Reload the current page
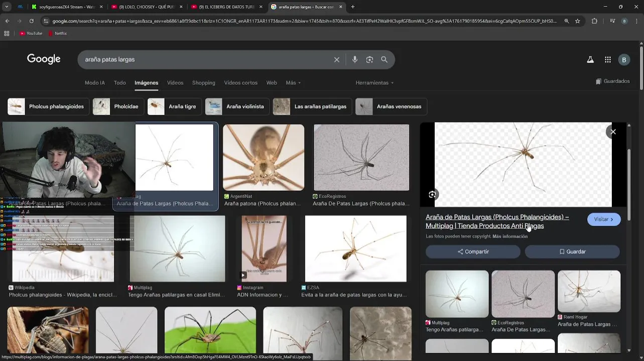 tap(31, 21)
